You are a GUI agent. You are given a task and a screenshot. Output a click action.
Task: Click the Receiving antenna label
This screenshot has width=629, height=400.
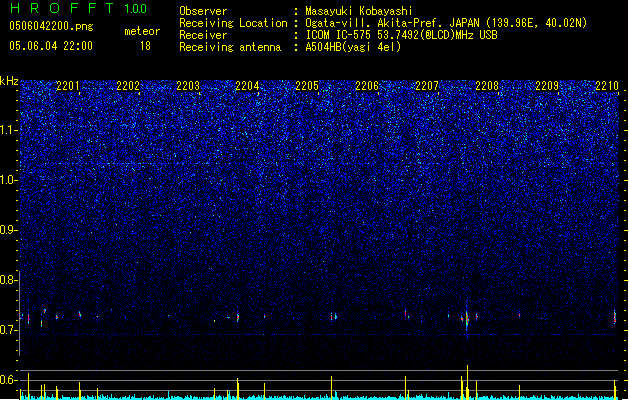(x=230, y=47)
